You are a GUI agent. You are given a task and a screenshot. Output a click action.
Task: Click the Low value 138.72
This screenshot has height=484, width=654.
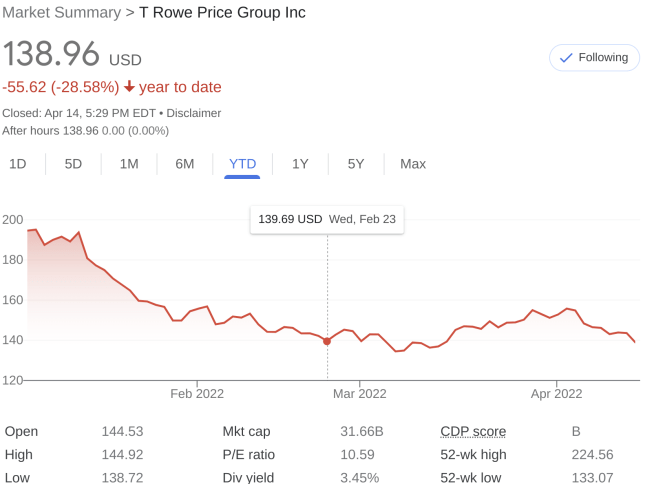tap(122, 477)
